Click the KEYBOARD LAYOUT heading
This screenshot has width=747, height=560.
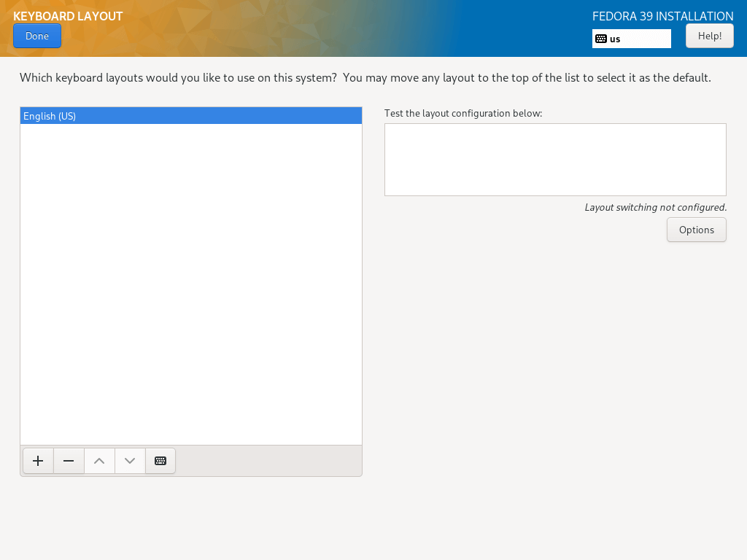pos(68,16)
